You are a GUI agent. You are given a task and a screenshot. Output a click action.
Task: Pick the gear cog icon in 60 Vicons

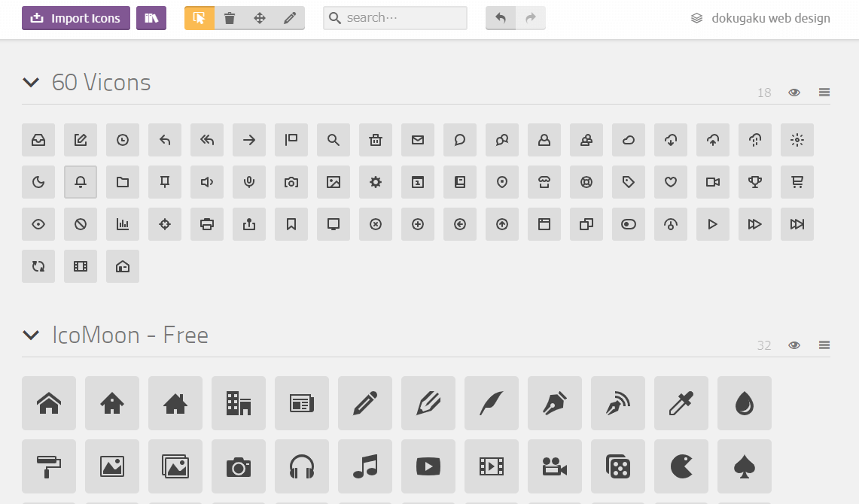coord(376,182)
